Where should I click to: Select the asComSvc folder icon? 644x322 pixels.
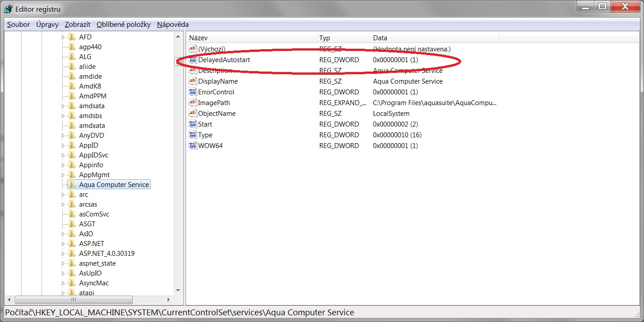tap(72, 214)
